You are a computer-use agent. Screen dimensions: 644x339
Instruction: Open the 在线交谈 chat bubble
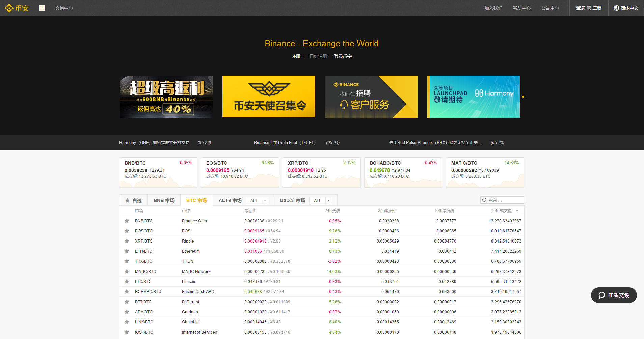tap(614, 295)
